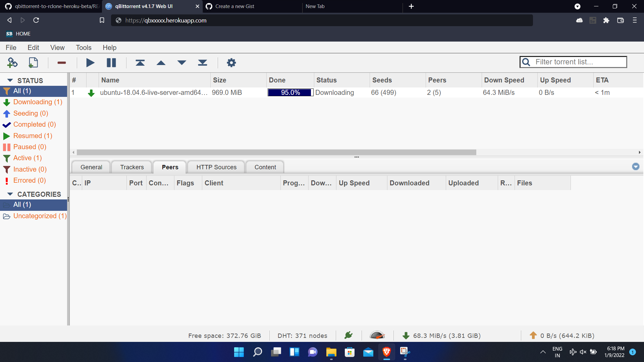Click the red Delete torrent icon
The width and height of the screenshot is (644, 362).
(62, 63)
